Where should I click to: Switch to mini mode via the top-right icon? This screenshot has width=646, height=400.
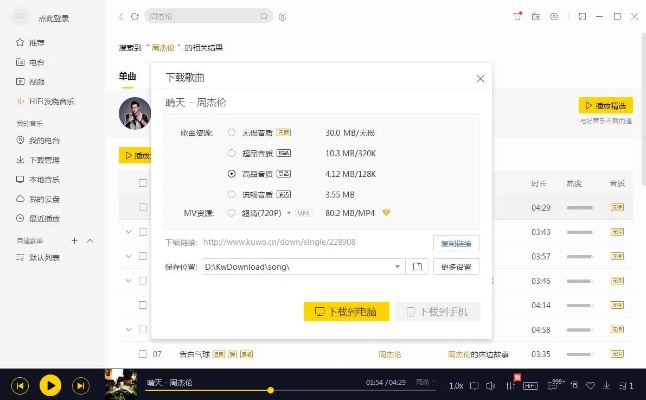(582, 16)
